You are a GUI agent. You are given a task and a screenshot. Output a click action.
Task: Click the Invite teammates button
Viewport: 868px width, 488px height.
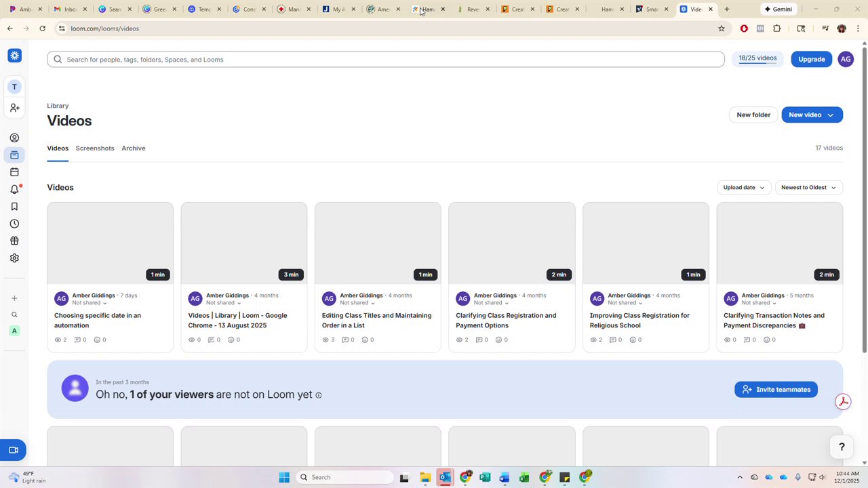pos(776,390)
